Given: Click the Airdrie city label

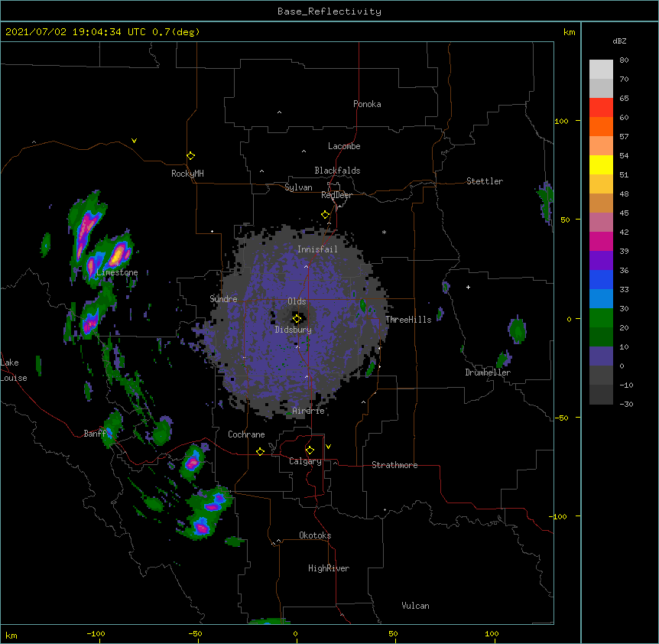Looking at the screenshot, I should [309, 411].
